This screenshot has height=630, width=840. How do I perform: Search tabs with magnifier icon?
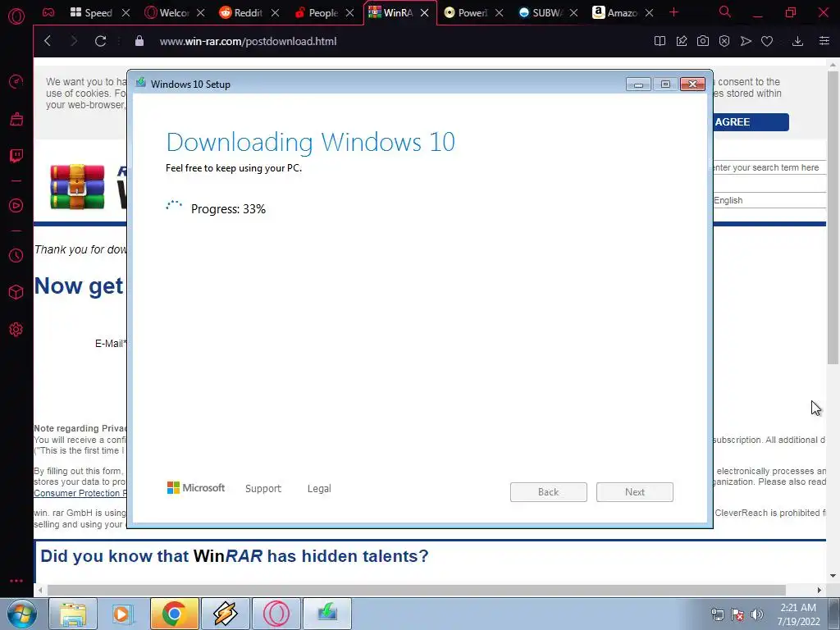coord(725,11)
